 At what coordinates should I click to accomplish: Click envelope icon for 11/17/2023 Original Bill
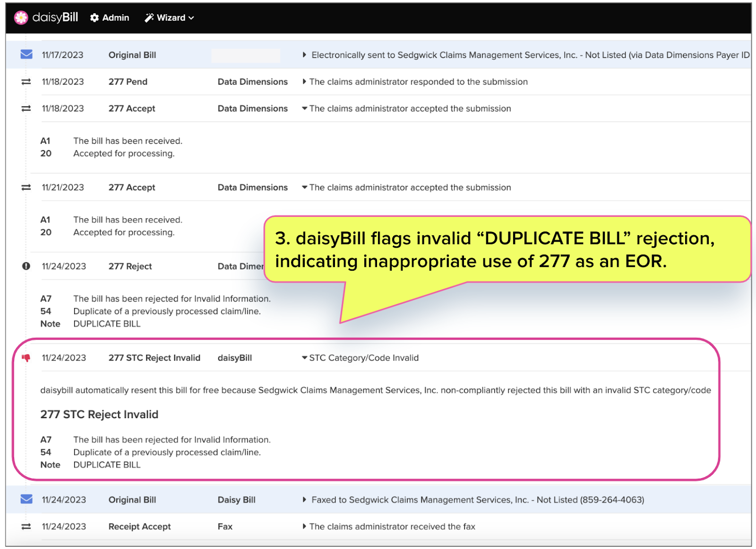pyautogui.click(x=26, y=55)
